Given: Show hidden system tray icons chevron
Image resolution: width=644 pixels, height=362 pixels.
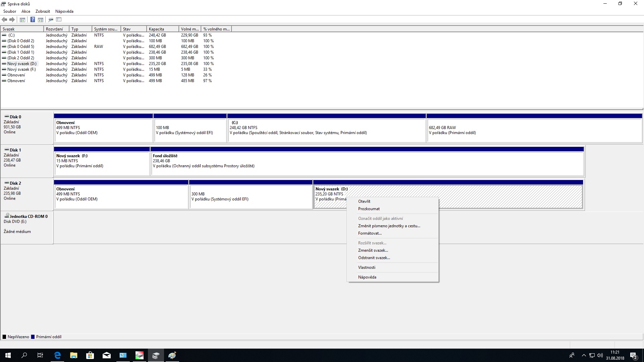Looking at the screenshot, I should 584,355.
